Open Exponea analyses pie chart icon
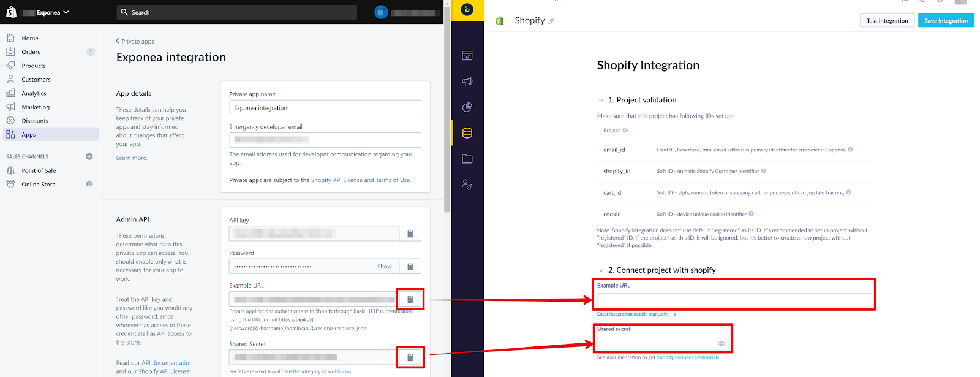Image resolution: width=980 pixels, height=377 pixels. 467,107
